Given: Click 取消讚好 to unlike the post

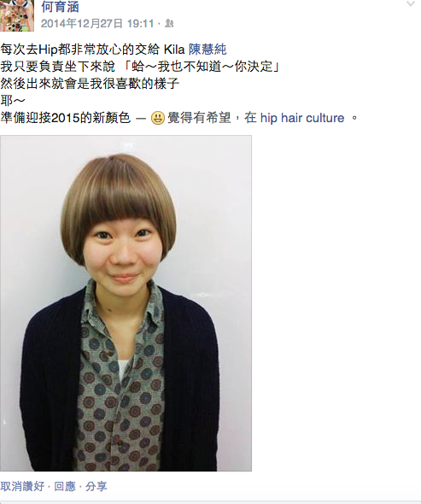Looking at the screenshot, I should [22, 486].
